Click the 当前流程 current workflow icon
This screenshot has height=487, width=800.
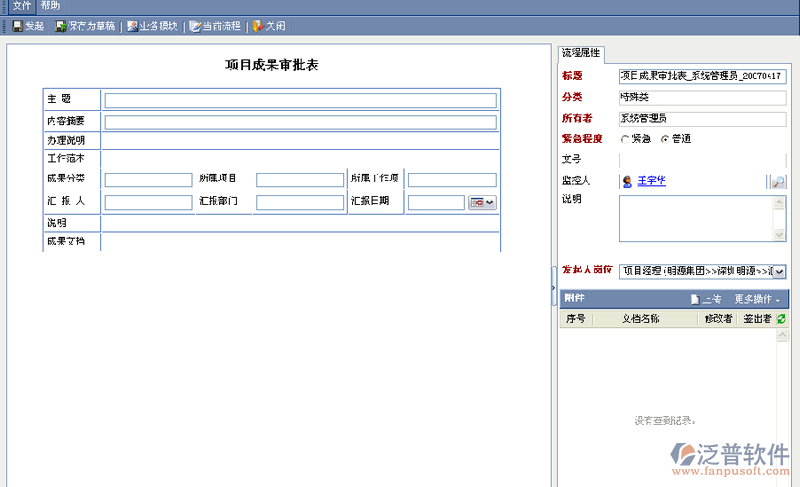(196, 26)
